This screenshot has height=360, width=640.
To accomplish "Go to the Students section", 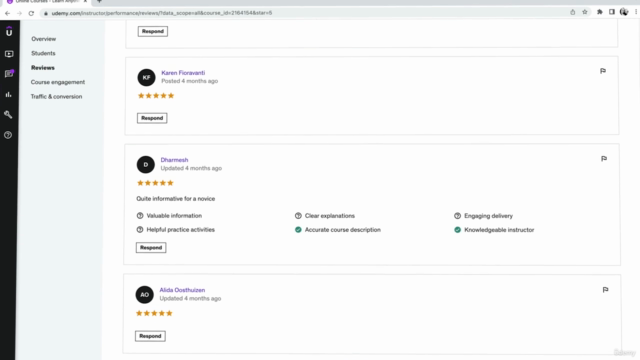I will pos(43,53).
